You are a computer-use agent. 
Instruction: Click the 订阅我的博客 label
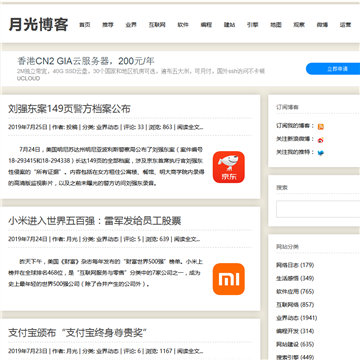(x=294, y=126)
